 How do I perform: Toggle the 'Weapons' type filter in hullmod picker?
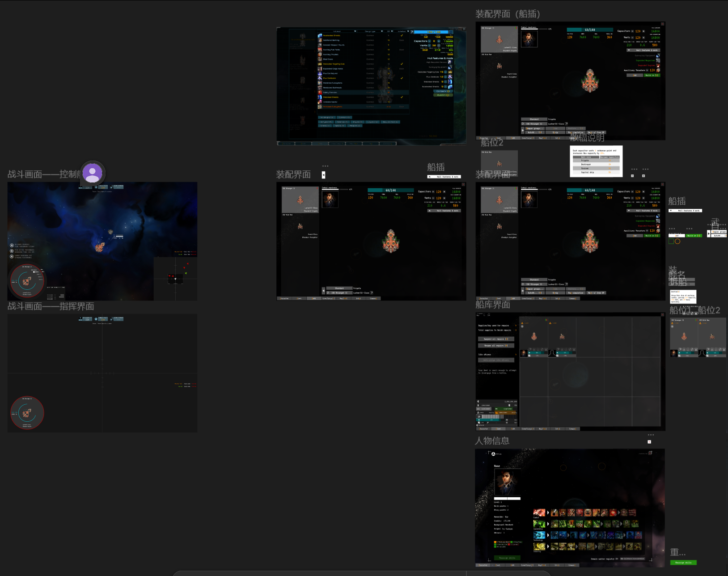coord(355,126)
